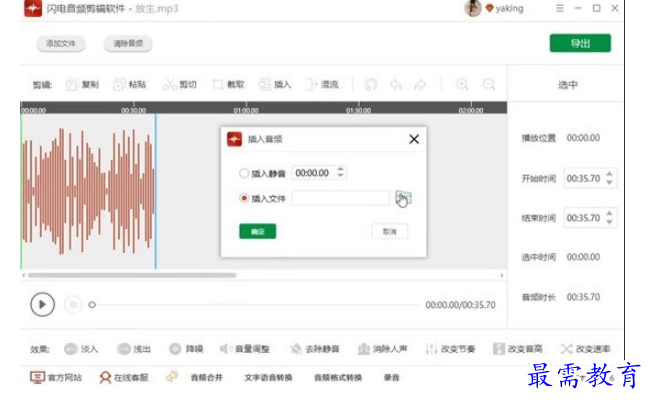Increase the 开始时间 start time value
Screen dimensions: 649x407
tap(609, 174)
